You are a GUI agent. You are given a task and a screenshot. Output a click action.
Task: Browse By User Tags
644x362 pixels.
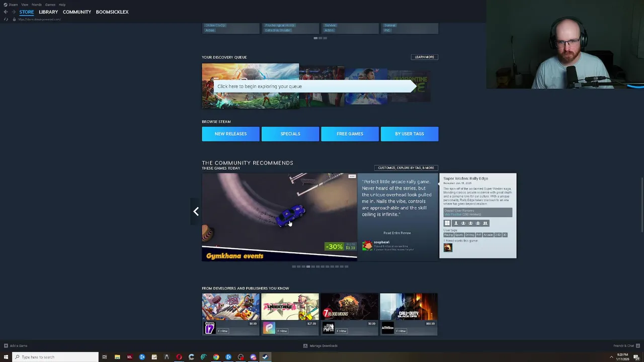(x=410, y=134)
